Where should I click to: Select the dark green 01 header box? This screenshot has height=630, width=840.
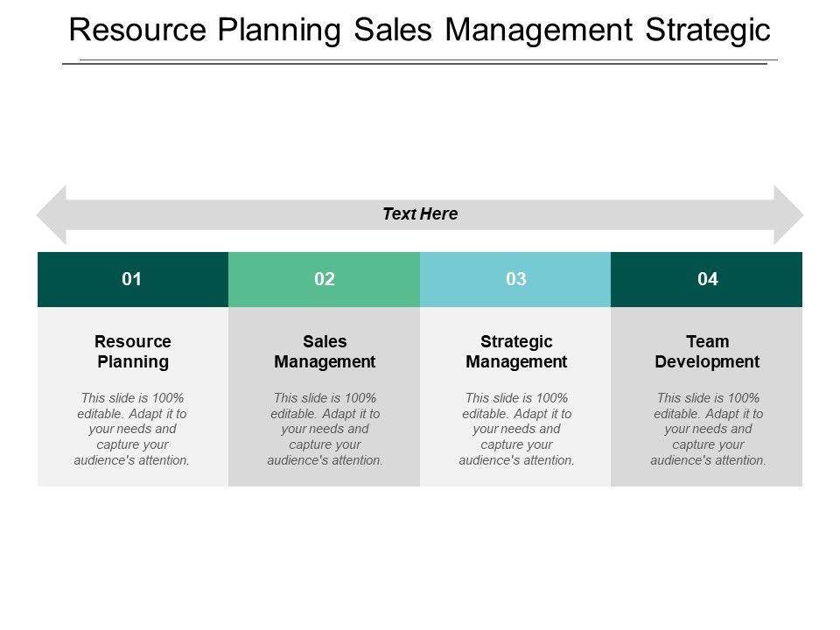132,279
